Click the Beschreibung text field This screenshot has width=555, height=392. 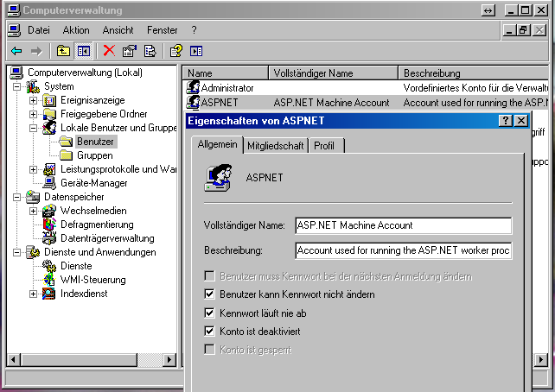[x=404, y=250]
